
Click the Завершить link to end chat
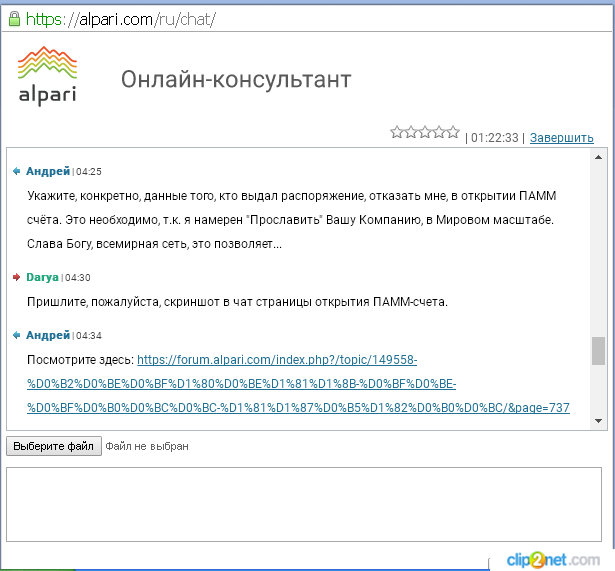561,138
